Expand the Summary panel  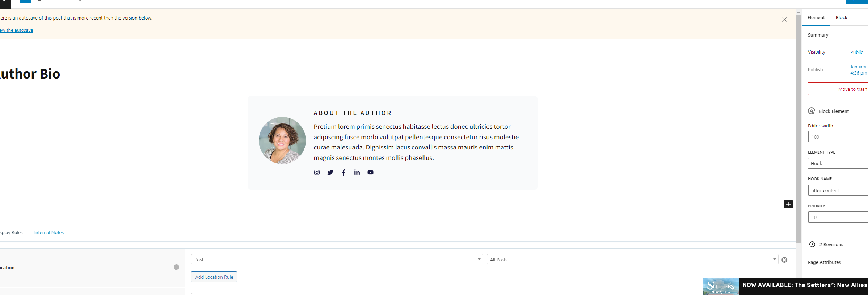point(818,35)
